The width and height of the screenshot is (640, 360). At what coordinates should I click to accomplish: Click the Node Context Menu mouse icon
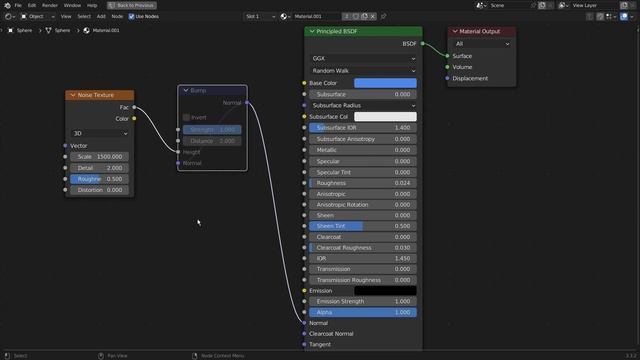click(x=195, y=356)
